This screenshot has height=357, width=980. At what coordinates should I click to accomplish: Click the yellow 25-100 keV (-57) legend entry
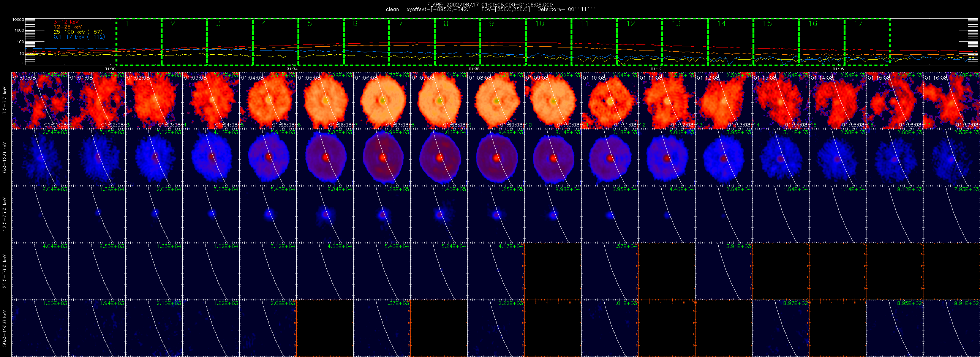click(x=78, y=32)
